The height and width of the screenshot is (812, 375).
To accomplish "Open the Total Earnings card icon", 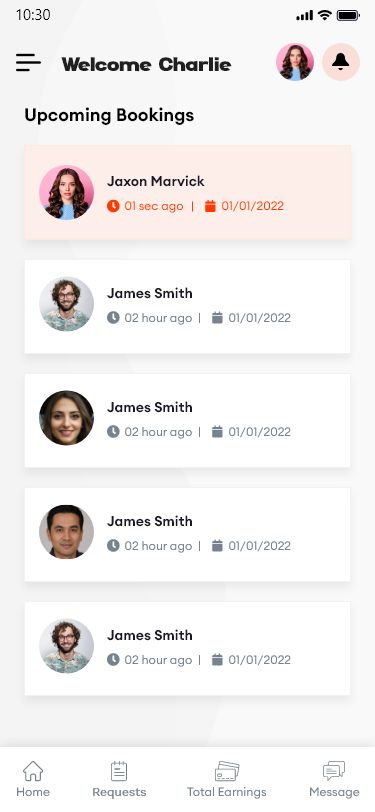I will [x=227, y=771].
